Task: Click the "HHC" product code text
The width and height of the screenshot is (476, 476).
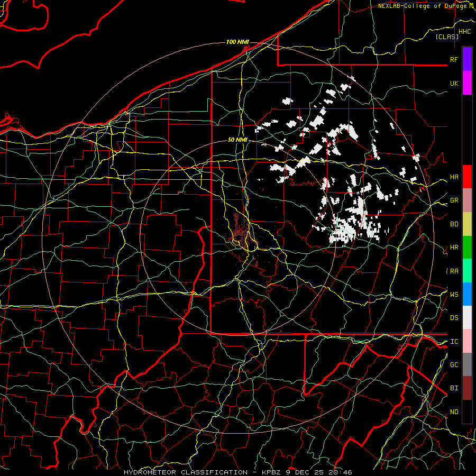Action: tap(464, 32)
